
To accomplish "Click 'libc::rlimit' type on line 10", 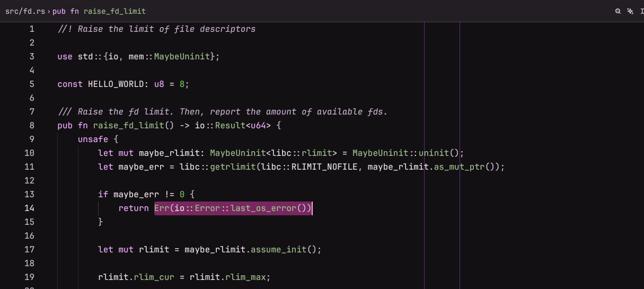I will [x=301, y=153].
